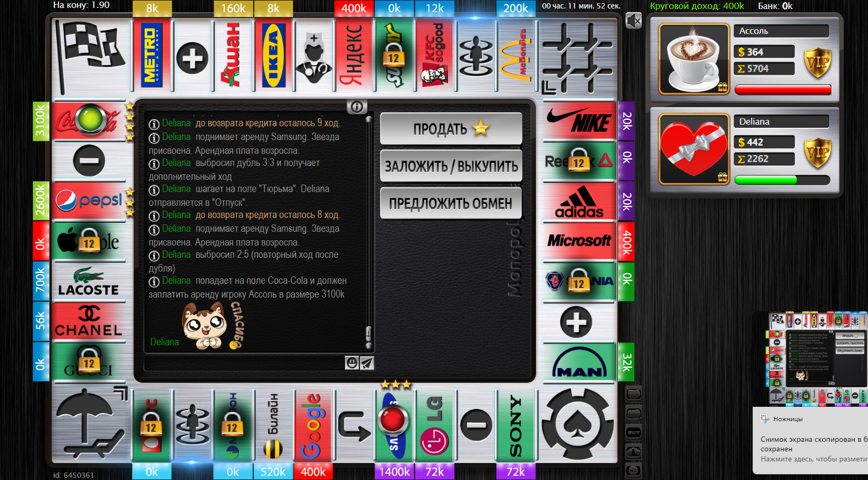Toggle the sound mute speaker icon

(x=633, y=21)
